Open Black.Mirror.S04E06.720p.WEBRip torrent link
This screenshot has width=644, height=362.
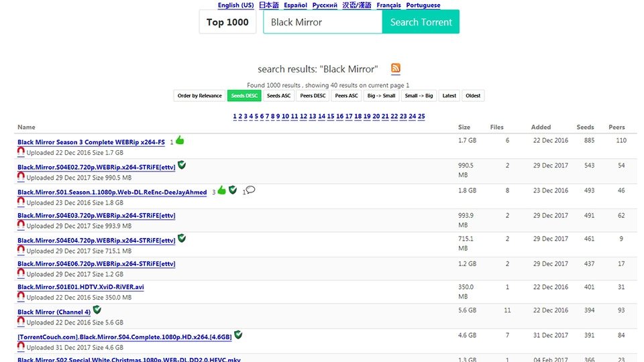click(96, 263)
